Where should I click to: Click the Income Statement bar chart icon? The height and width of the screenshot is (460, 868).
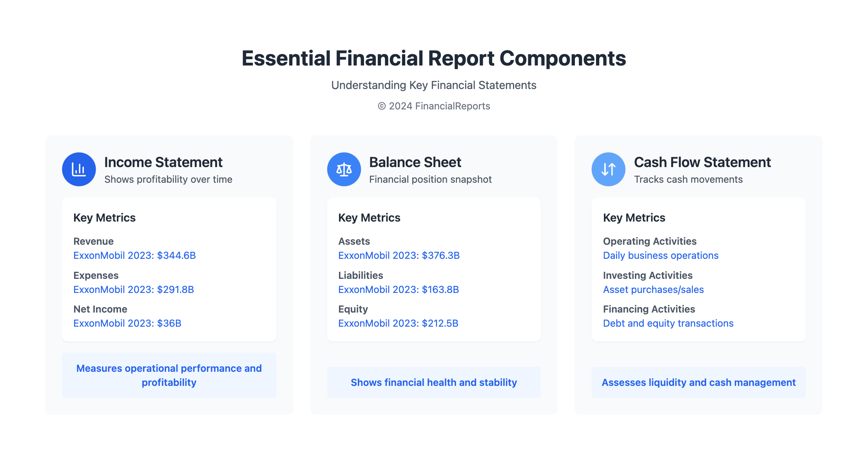[79, 169]
